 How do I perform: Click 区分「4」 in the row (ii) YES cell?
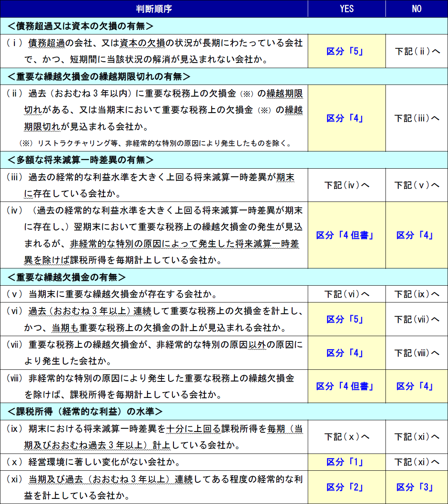(345, 118)
